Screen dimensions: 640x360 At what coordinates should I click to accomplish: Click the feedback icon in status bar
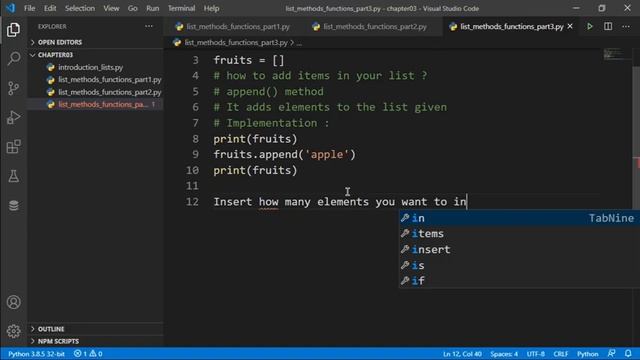click(x=611, y=353)
